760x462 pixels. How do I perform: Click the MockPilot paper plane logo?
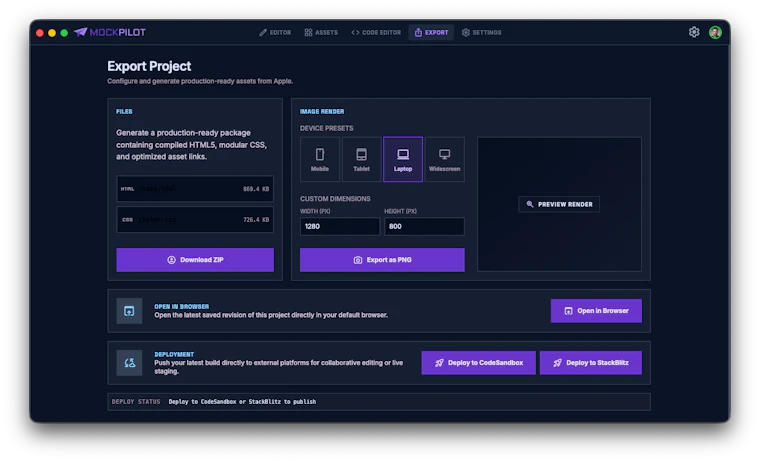tap(80, 32)
